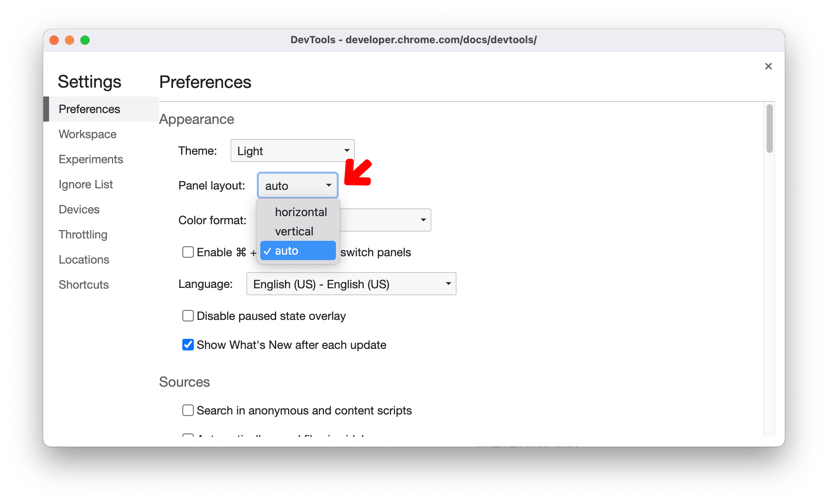The image size is (828, 504).
Task: Select vertical panel layout option
Action: 294,230
